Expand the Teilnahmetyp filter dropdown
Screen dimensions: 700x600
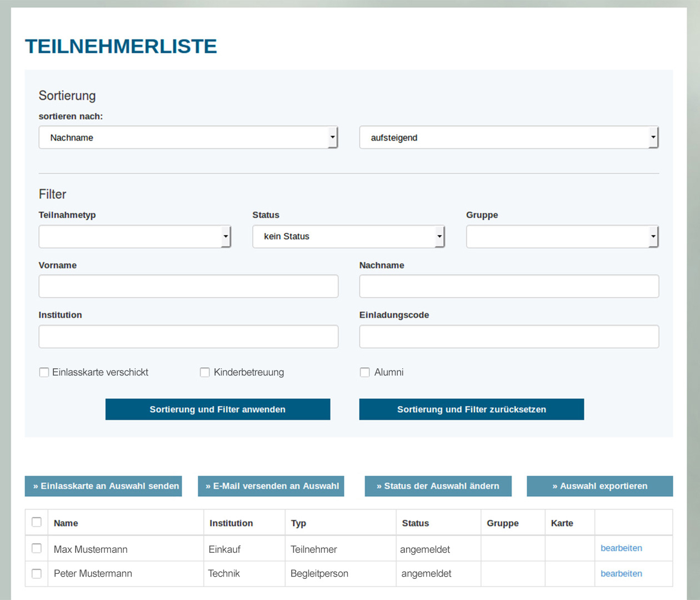[x=134, y=237]
